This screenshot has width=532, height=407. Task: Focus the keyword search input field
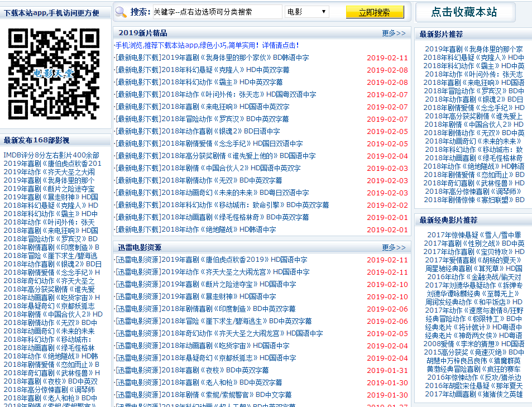[x=218, y=12]
